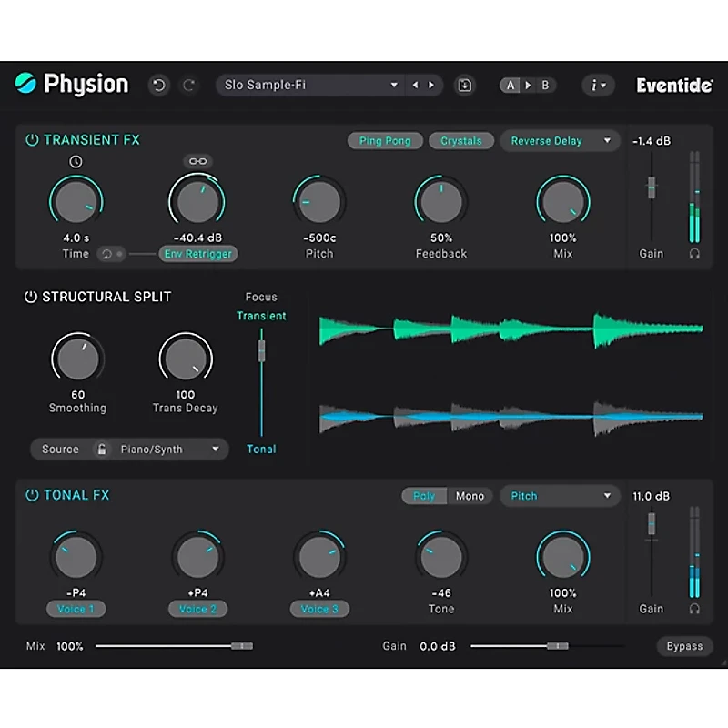Click the 0.0 dB global gain value

pos(438,646)
